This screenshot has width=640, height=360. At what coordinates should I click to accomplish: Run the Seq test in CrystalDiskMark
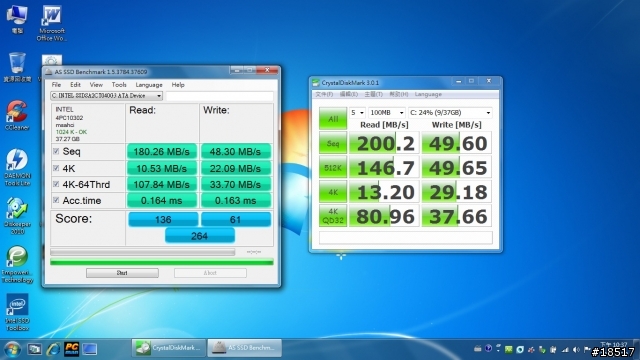coord(333,143)
